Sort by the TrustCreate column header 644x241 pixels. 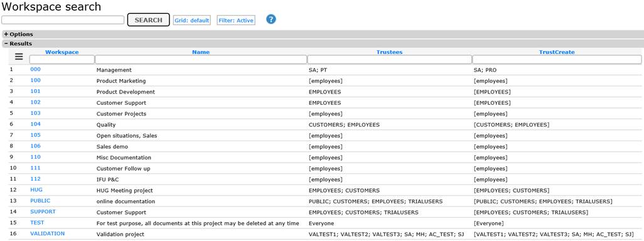click(557, 52)
